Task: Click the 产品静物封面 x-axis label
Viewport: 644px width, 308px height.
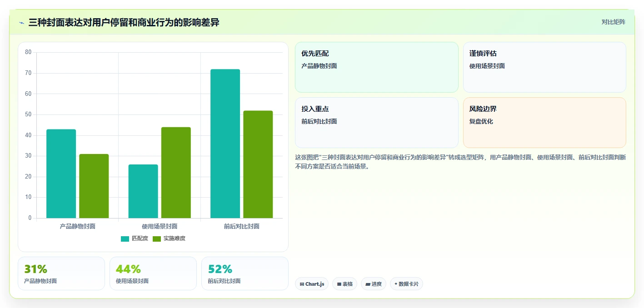Action: (x=78, y=226)
